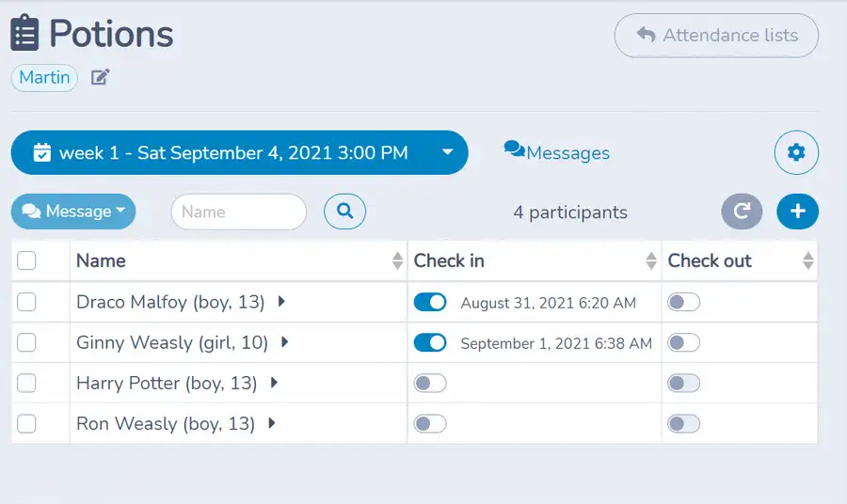Click Draco Malfoy (boy, 13) name
This screenshot has width=847, height=504.
point(170,302)
